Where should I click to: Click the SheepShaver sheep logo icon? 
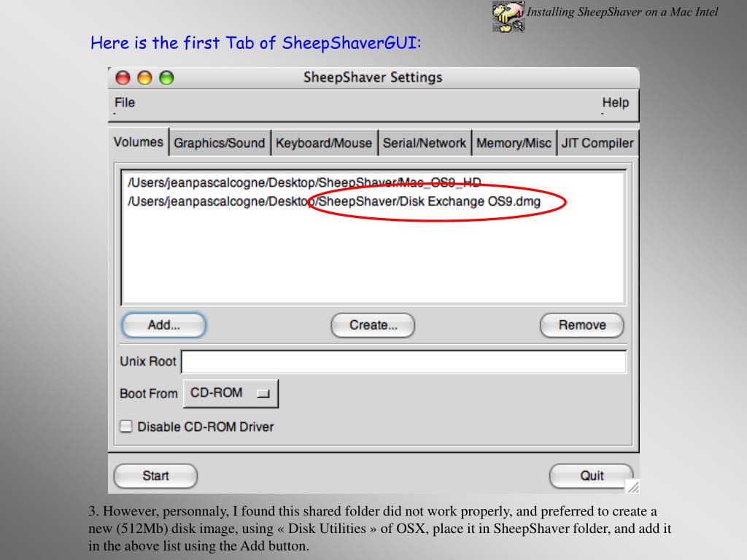point(508,16)
